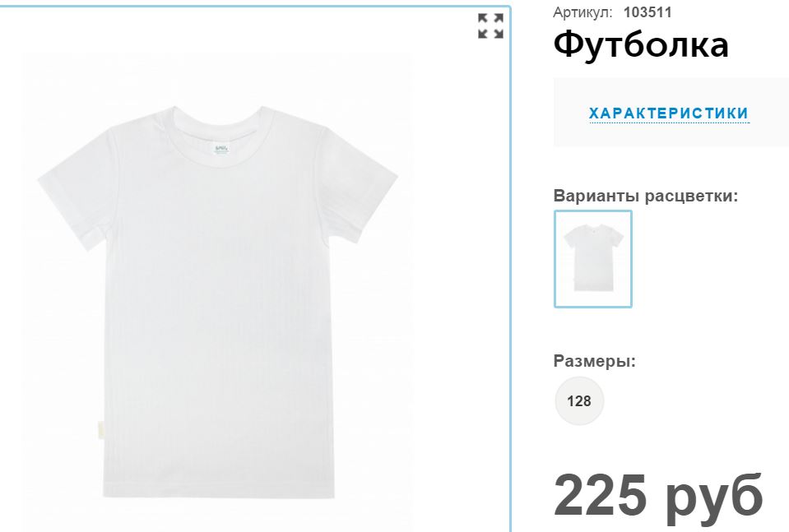Click the main white t-shirt photo
This screenshot has height=532, width=789.
pos(218,302)
